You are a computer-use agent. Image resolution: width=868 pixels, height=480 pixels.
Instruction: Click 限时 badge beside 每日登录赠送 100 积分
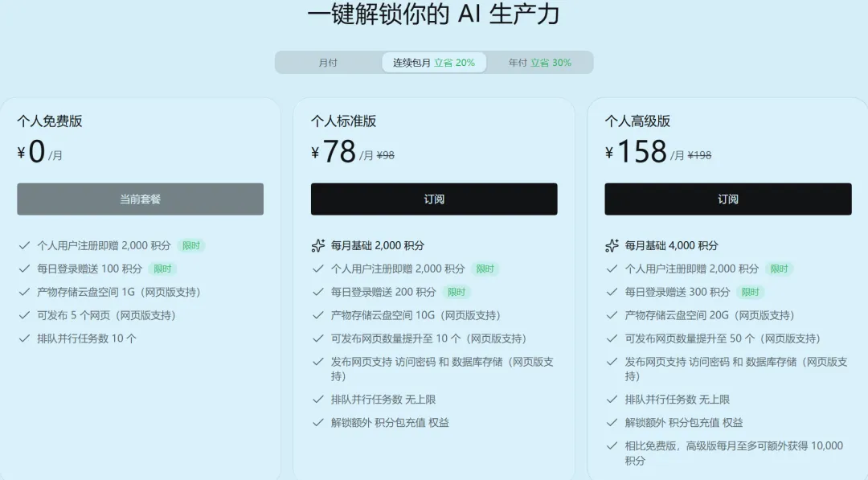(162, 269)
